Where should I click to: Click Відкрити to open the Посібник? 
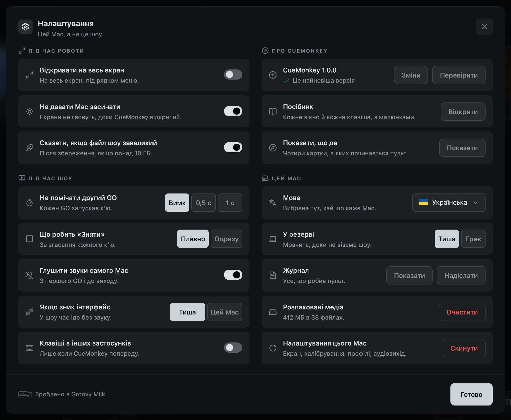(x=463, y=112)
